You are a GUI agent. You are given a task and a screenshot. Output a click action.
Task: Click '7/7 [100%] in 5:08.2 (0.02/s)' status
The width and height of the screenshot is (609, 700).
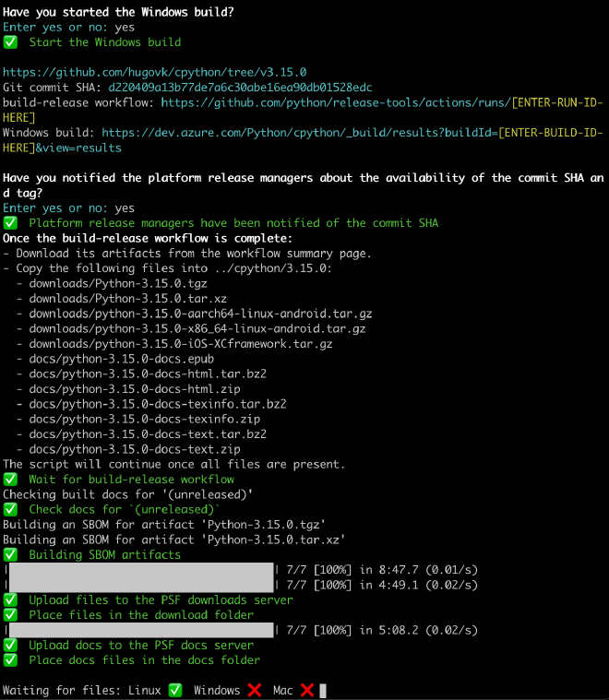382,630
